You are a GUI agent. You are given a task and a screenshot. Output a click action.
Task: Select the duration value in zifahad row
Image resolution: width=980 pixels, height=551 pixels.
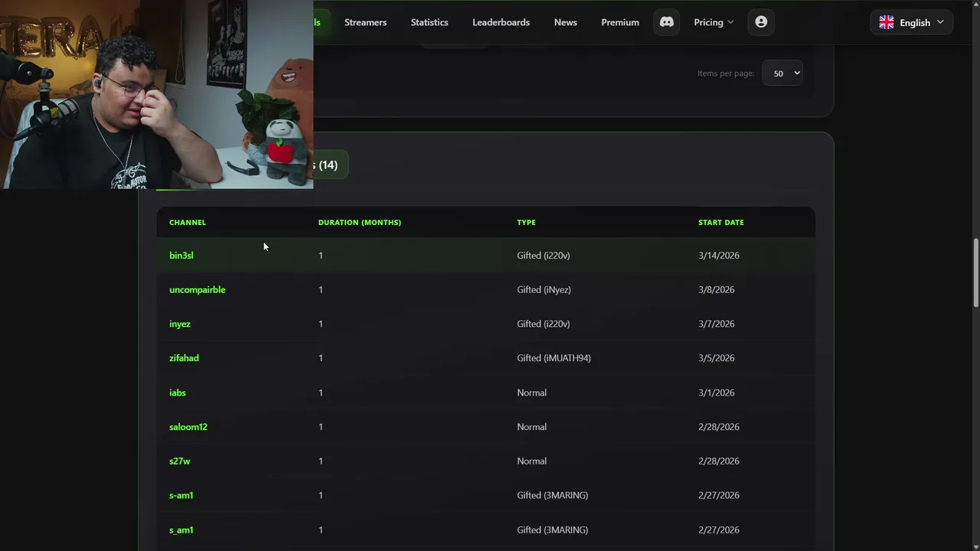click(321, 358)
